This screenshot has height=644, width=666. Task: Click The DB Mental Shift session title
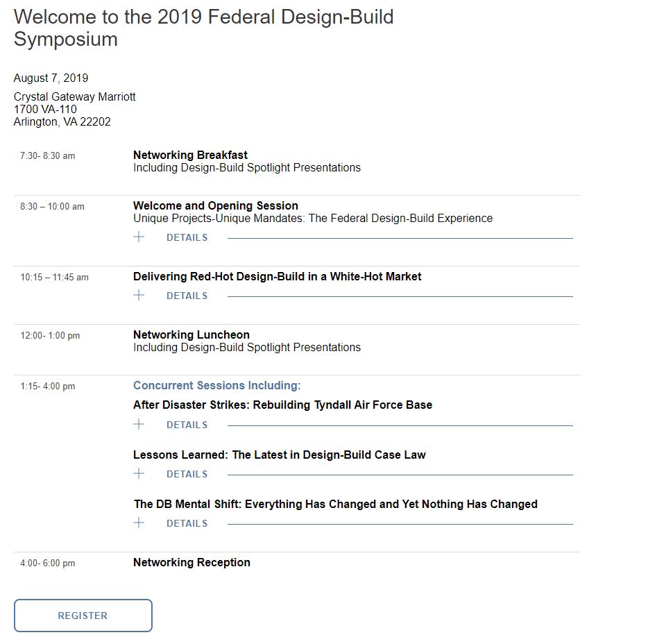[x=335, y=505]
